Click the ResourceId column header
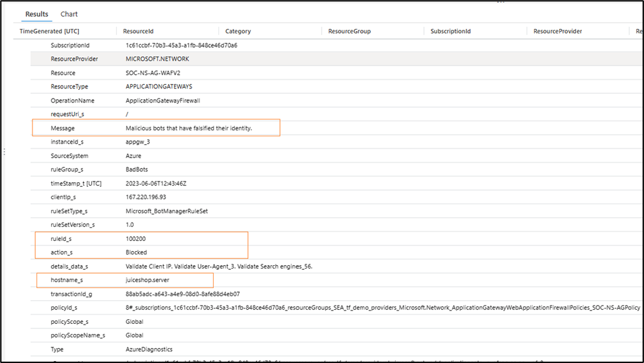 point(138,31)
